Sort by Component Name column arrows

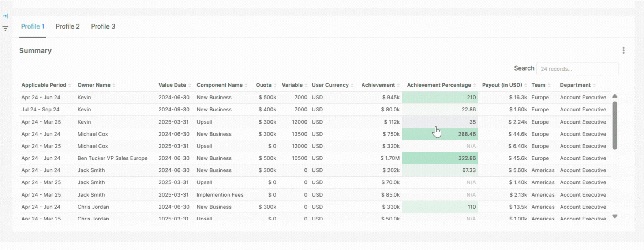246,85
